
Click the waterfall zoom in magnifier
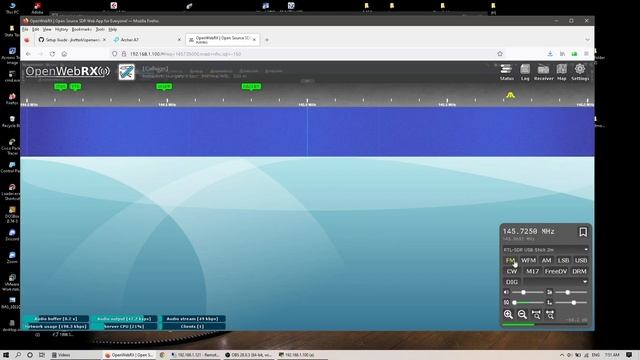click(x=508, y=314)
